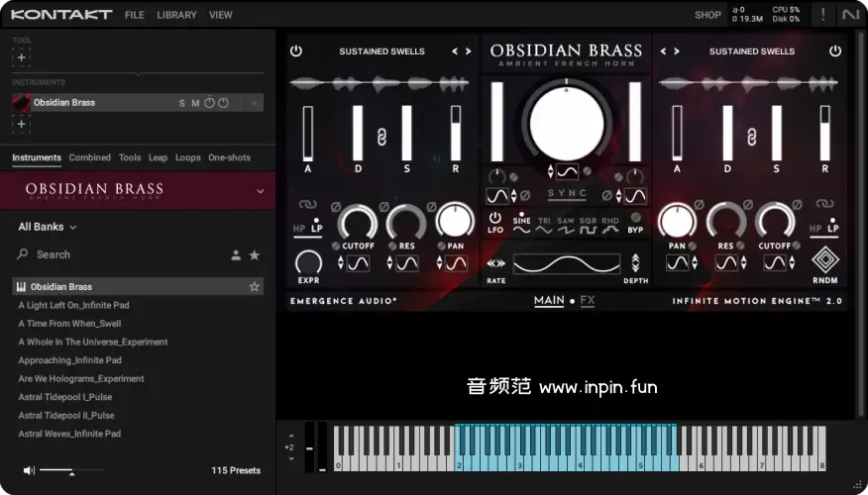Viewport: 868px width, 495px height.
Task: Select preset A Light Left On_Infinite Pad
Action: [x=73, y=305]
